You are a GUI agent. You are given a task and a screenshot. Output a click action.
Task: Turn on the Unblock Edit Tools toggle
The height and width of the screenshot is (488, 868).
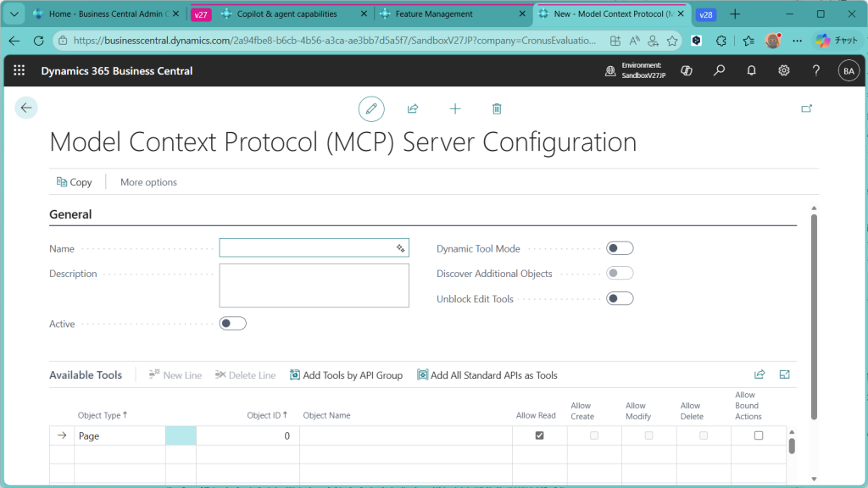pos(620,298)
